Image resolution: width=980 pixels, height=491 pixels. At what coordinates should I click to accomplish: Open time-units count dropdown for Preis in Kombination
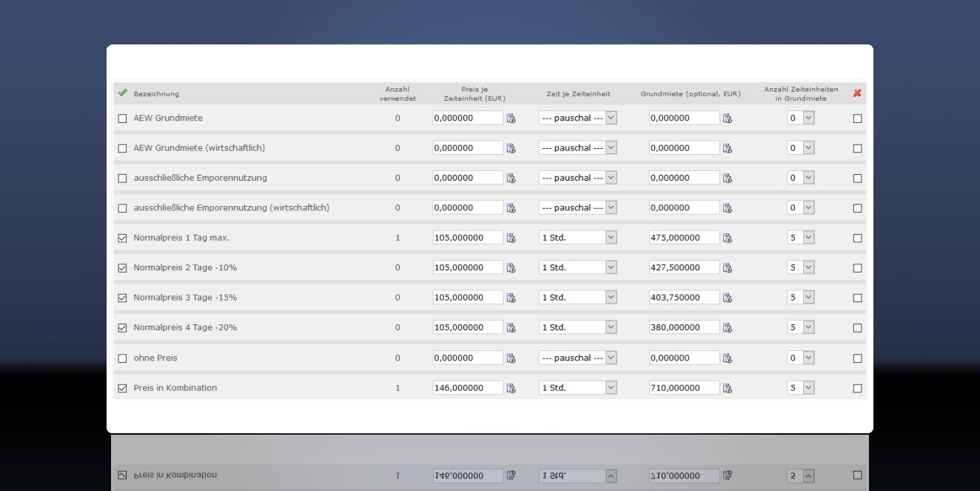[800, 388]
